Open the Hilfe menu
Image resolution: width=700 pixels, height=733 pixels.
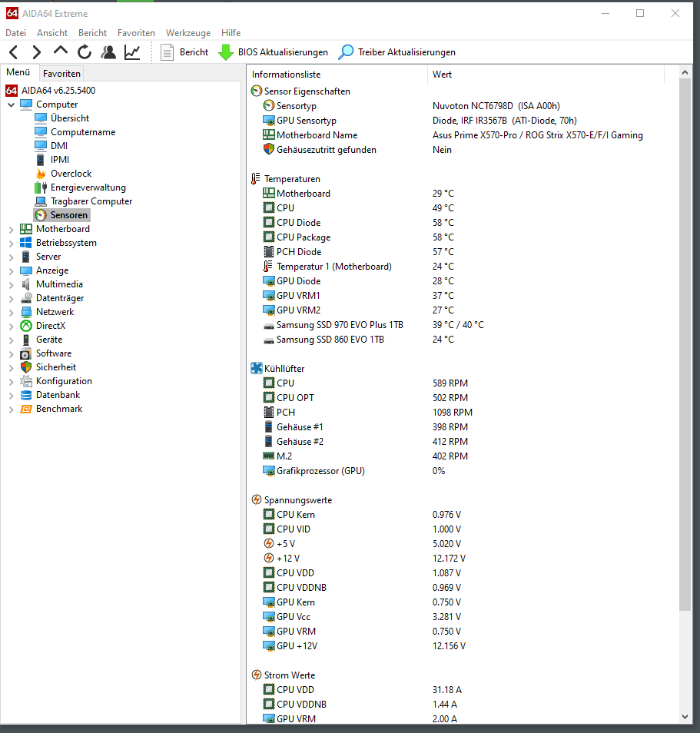pos(231,33)
